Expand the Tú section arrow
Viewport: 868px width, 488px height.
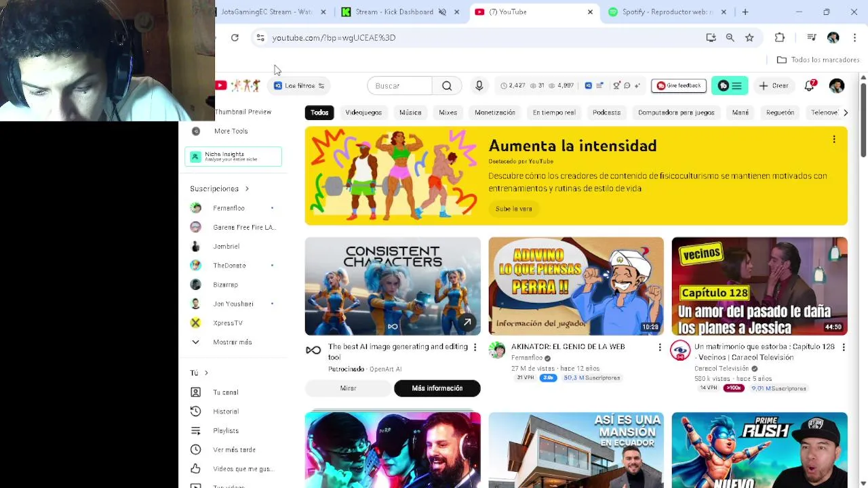[206, 373]
